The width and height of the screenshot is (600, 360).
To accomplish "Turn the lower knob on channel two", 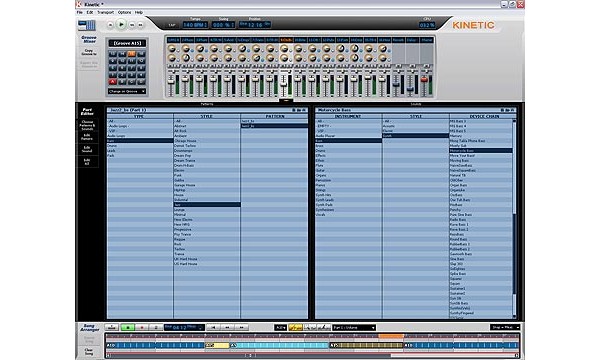I will coord(186,58).
